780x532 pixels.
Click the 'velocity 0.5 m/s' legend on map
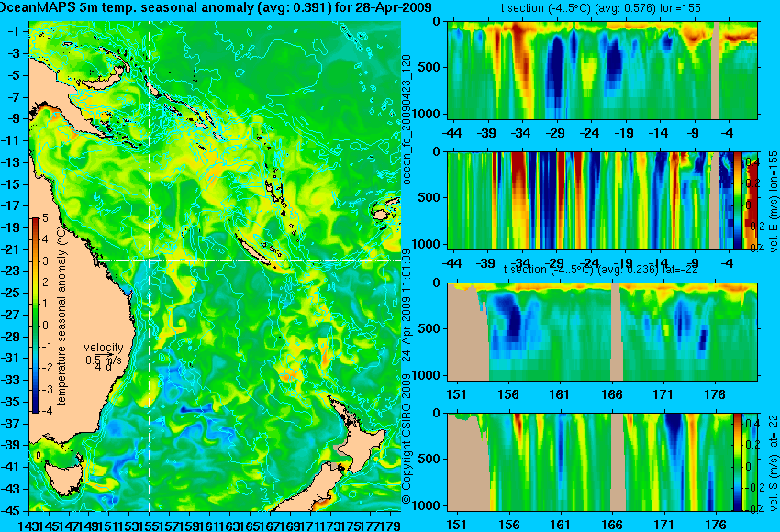click(x=104, y=357)
